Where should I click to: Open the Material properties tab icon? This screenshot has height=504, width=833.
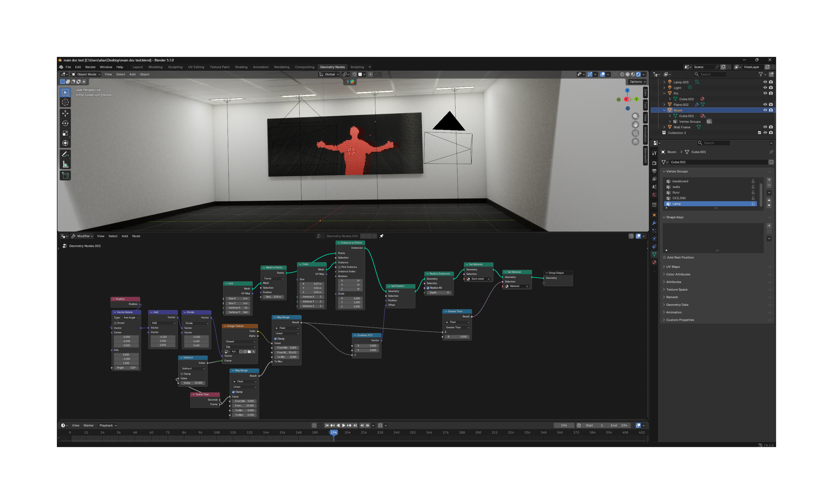[654, 262]
